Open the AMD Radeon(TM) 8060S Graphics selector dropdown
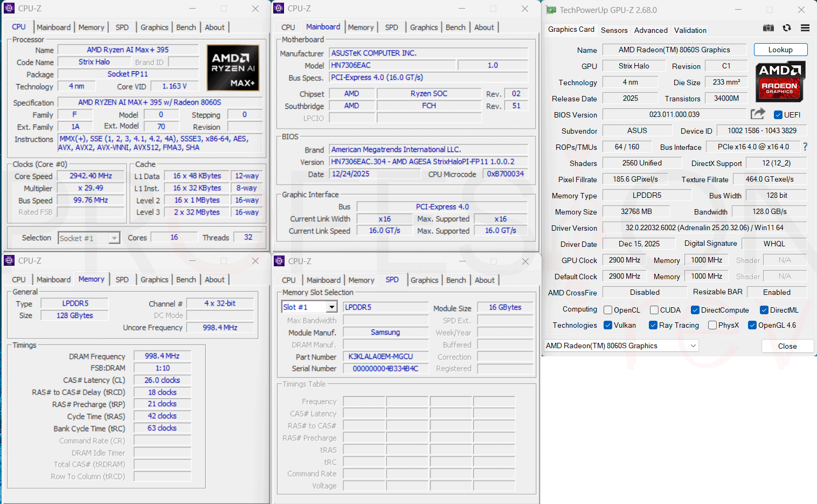 click(x=621, y=346)
